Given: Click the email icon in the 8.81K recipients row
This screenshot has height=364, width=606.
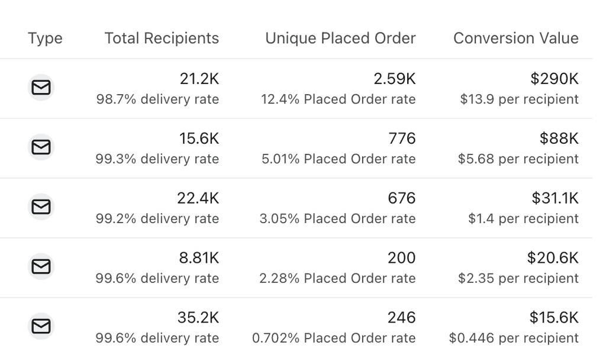Looking at the screenshot, I should pos(41,266).
